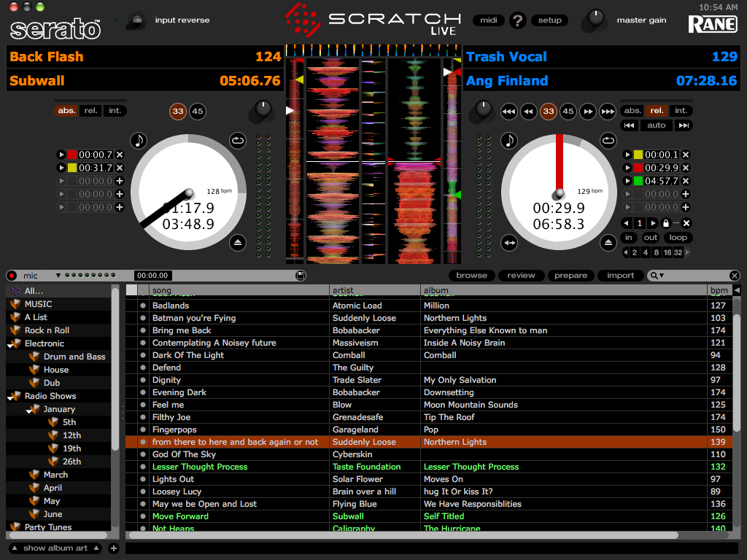This screenshot has height=560, width=747.
Task: Collapse the Radio Shows crate
Action: pos(10,398)
